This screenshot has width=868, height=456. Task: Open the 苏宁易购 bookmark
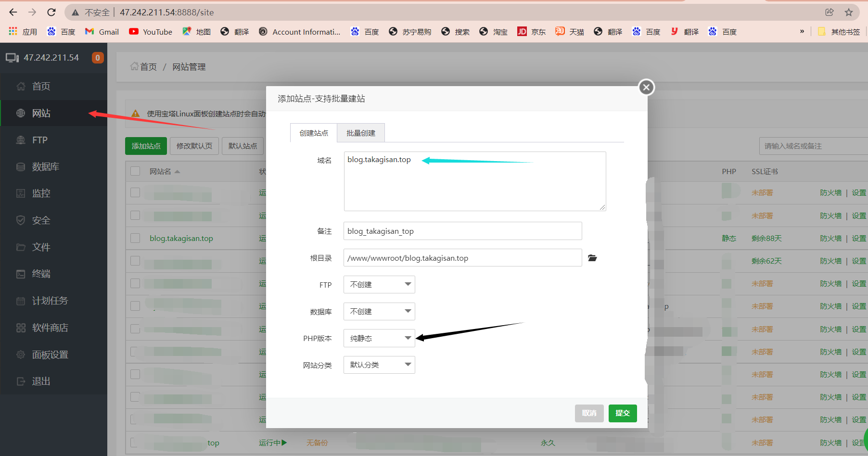[x=410, y=31]
